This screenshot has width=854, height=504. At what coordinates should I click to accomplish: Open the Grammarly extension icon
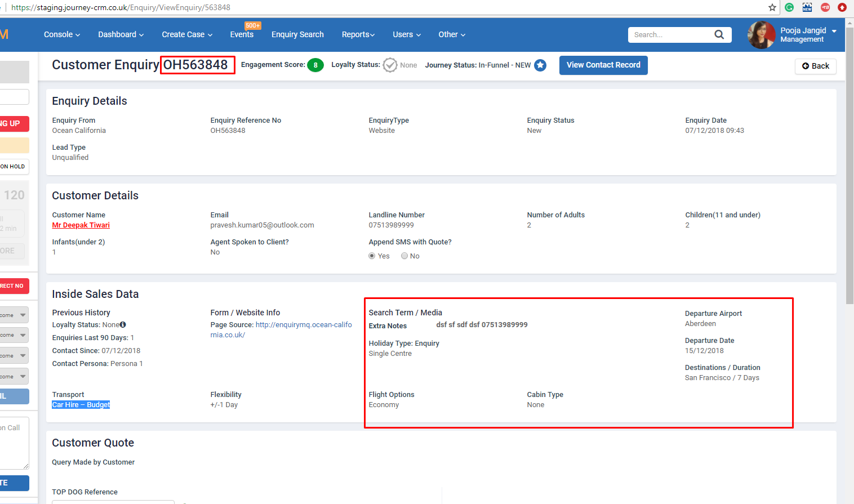coord(789,7)
